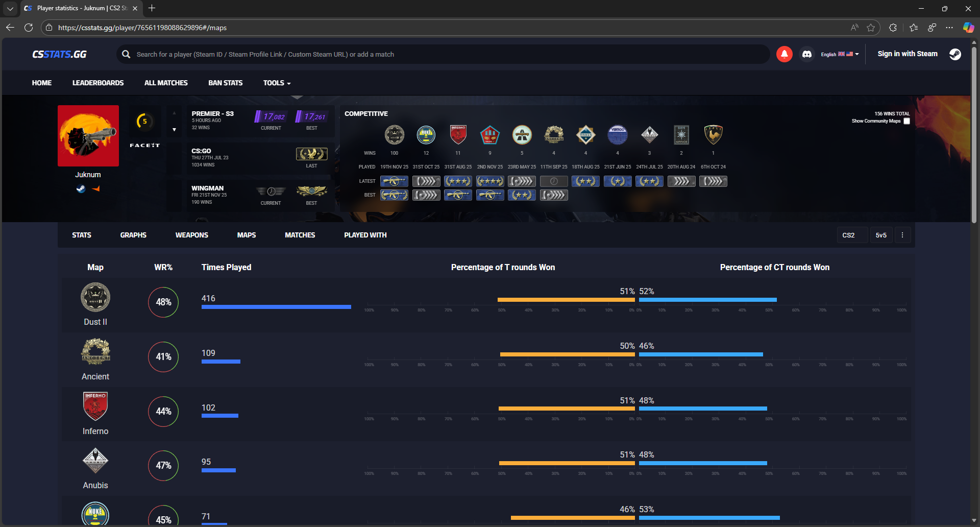The width and height of the screenshot is (980, 527).
Task: Click the search magnifier icon
Action: [x=126, y=54]
